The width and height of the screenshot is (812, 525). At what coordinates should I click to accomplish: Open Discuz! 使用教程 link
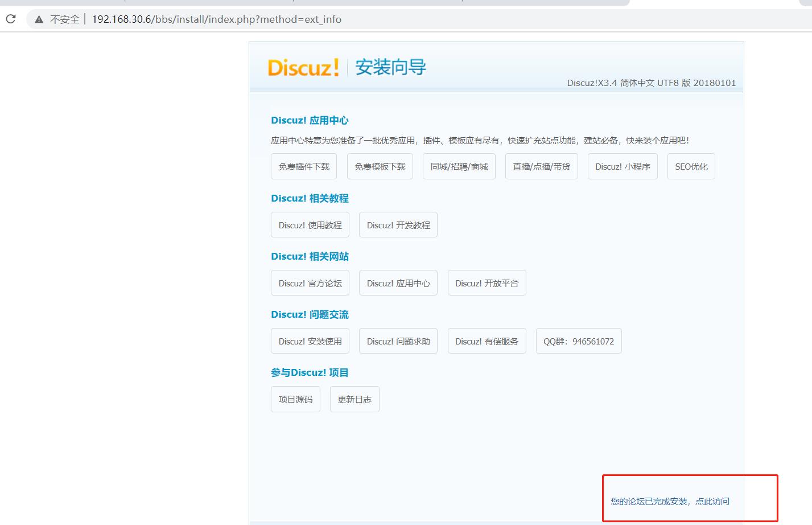click(x=310, y=225)
